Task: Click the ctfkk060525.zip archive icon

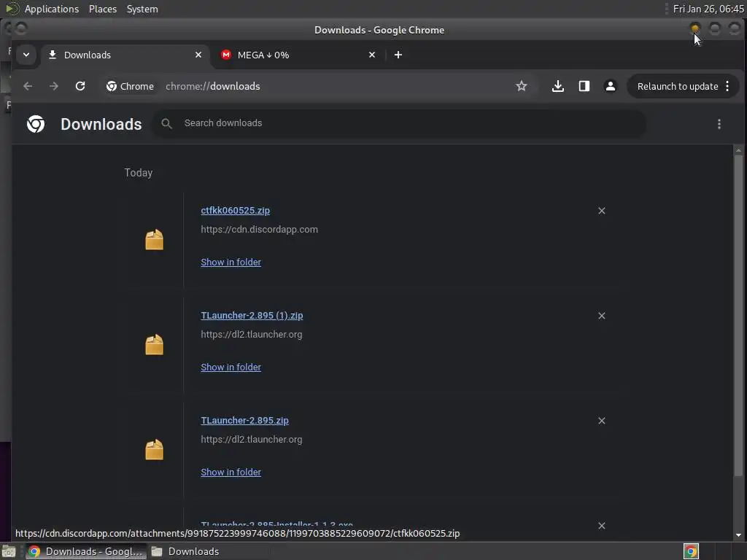Action: 155,239
